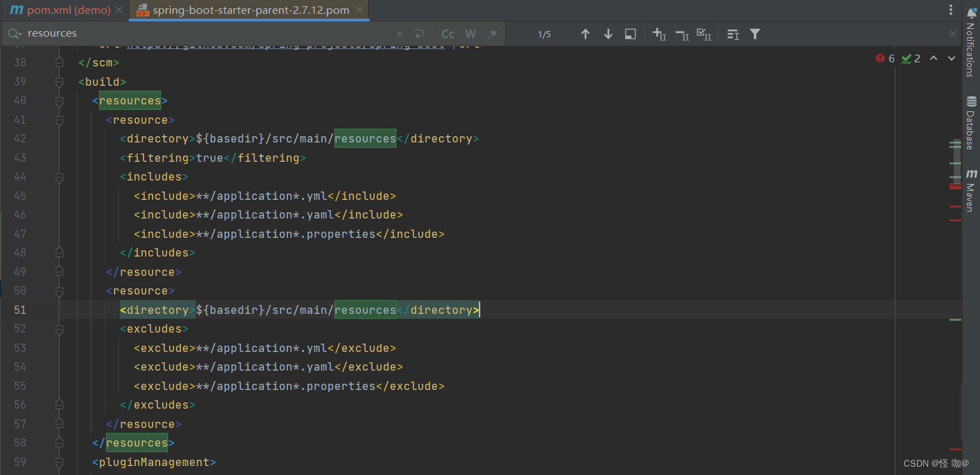This screenshot has width=980, height=475.
Task: Open Database tool window
Action: pyautogui.click(x=971, y=123)
